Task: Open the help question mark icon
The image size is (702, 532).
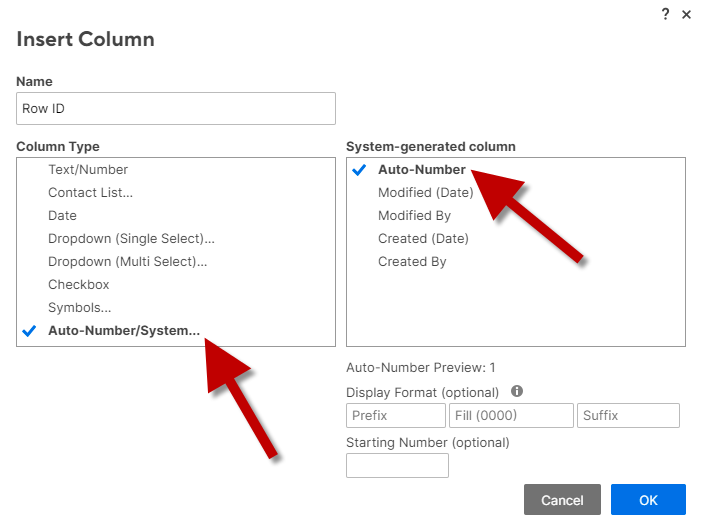Action: coord(665,14)
